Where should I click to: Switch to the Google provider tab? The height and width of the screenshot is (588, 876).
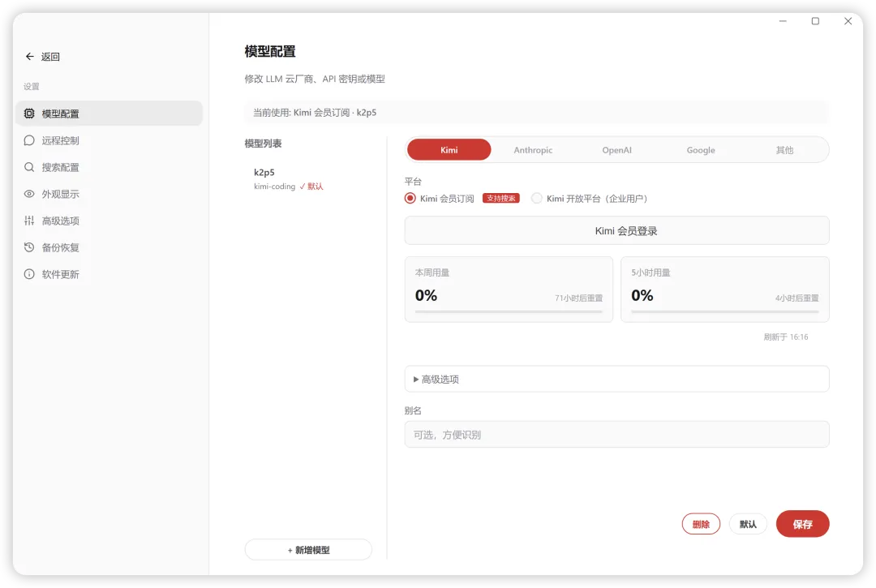click(701, 150)
